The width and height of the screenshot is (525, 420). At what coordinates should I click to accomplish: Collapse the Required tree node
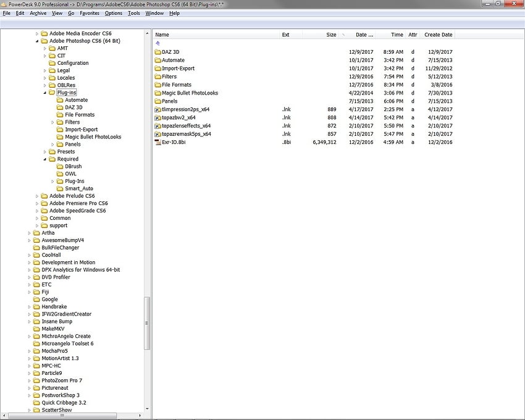(45, 159)
